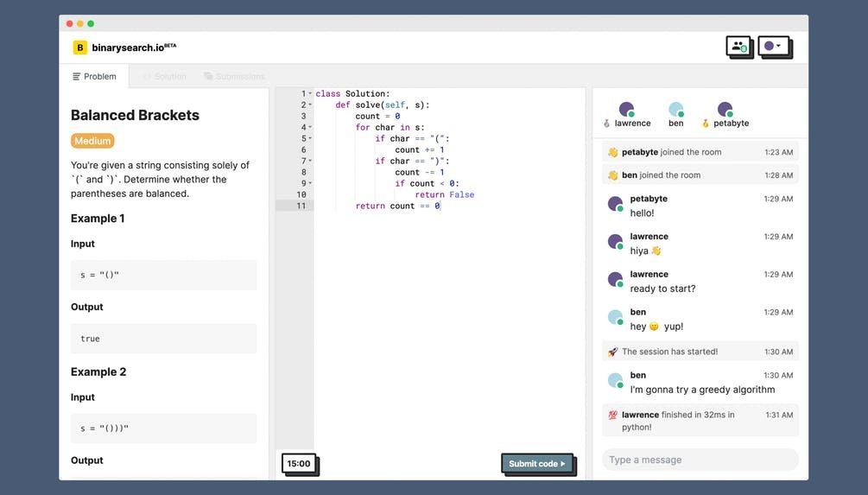Click petabyte's avatar in participant list
The width and height of the screenshot is (868, 495).
coord(725,109)
